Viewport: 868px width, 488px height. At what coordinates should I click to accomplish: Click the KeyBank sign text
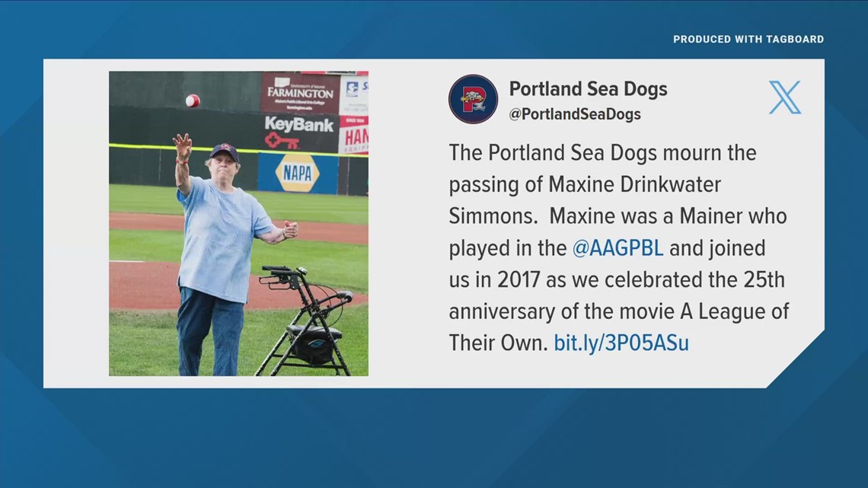tap(299, 124)
